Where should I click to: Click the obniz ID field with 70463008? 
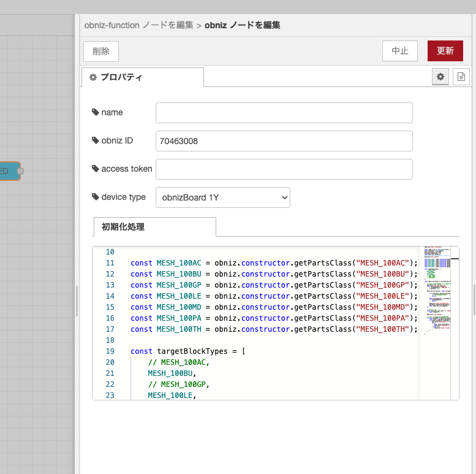pos(284,141)
